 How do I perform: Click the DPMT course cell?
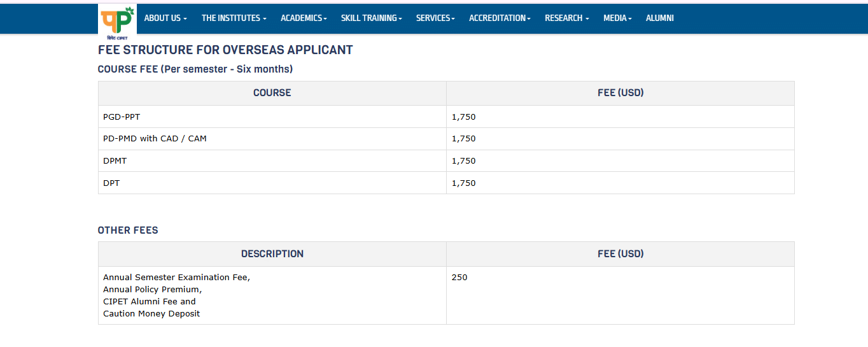tap(115, 161)
